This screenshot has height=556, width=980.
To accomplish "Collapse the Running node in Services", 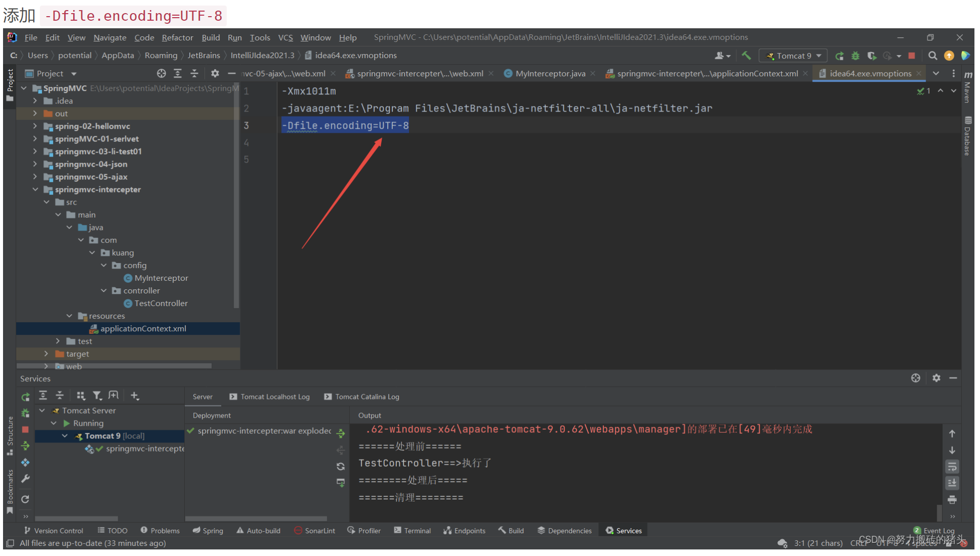I will click(54, 423).
